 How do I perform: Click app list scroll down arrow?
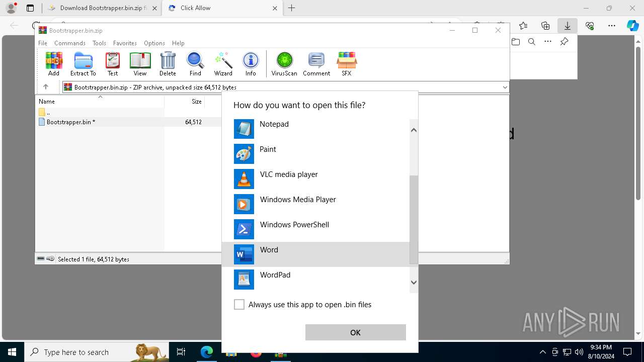click(x=414, y=283)
